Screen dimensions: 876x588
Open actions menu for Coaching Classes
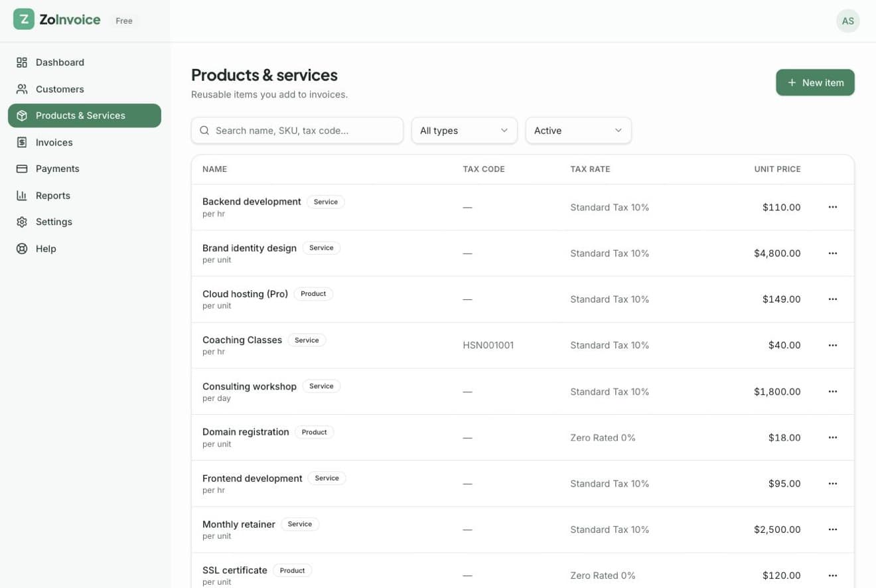coord(833,345)
